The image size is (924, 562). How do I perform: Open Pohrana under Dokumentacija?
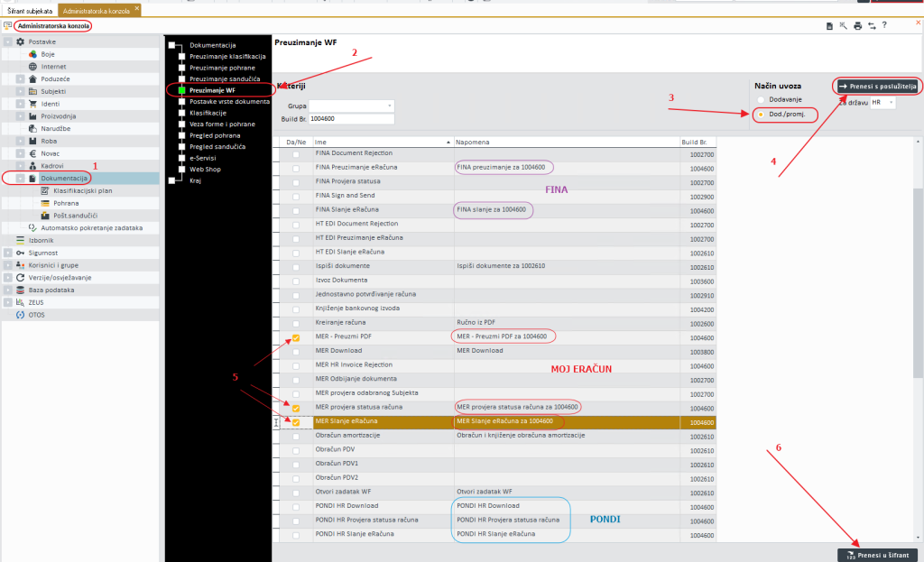(x=65, y=203)
